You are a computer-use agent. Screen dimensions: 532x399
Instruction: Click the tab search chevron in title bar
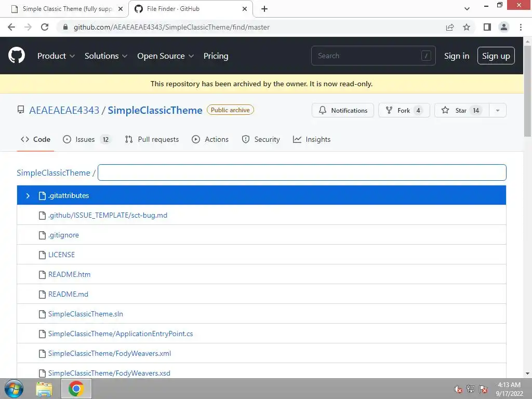[x=467, y=9]
